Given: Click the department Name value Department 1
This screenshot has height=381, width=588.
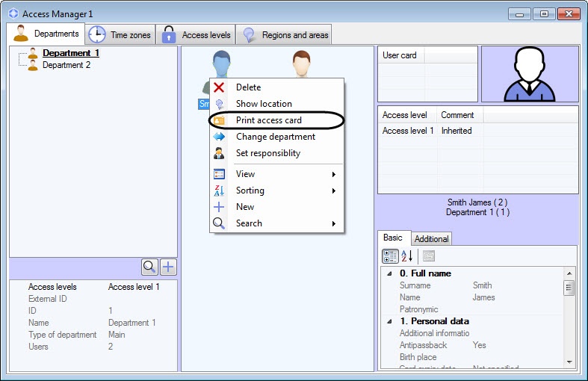Looking at the screenshot, I should click(x=132, y=323).
